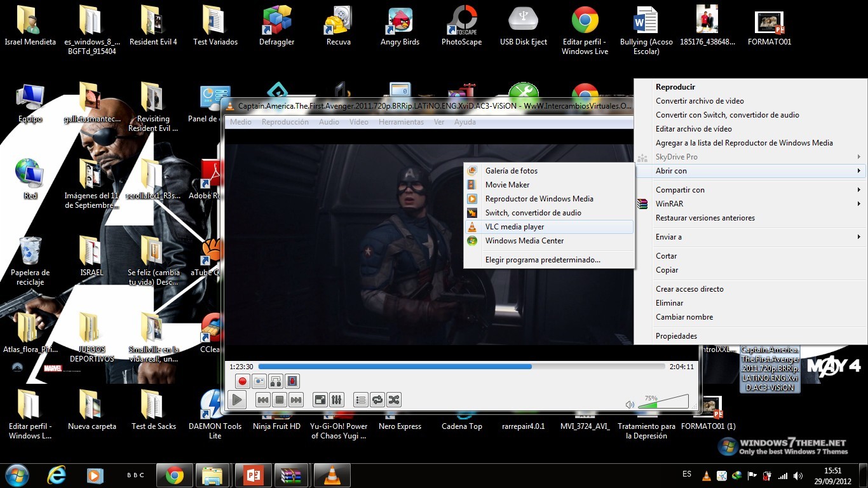The image size is (868, 488).
Task: Toggle random shuffle in VLC
Action: pos(394,400)
